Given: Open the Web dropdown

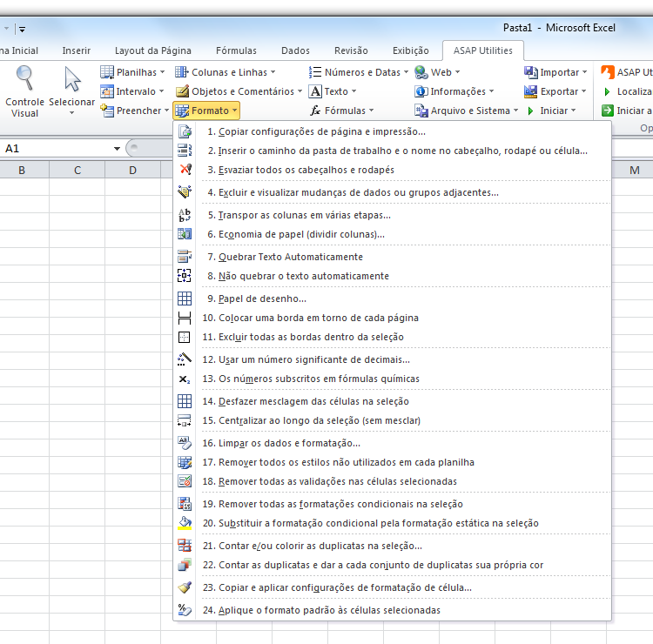Looking at the screenshot, I should [437, 72].
